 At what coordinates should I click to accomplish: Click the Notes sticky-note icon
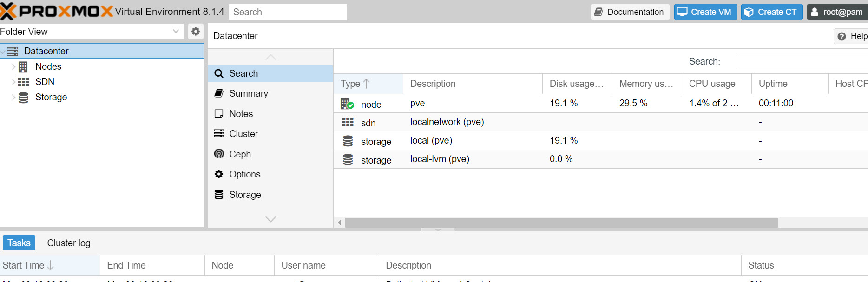pos(219,114)
